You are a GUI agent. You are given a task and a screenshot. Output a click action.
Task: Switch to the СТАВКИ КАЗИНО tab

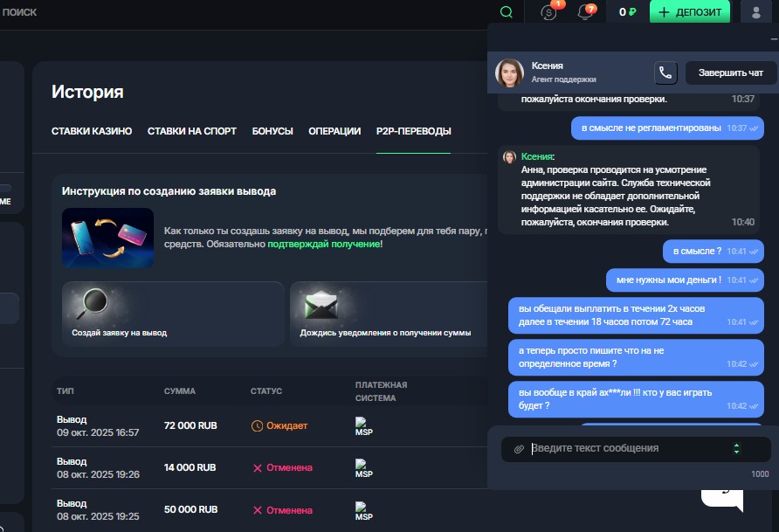click(92, 131)
